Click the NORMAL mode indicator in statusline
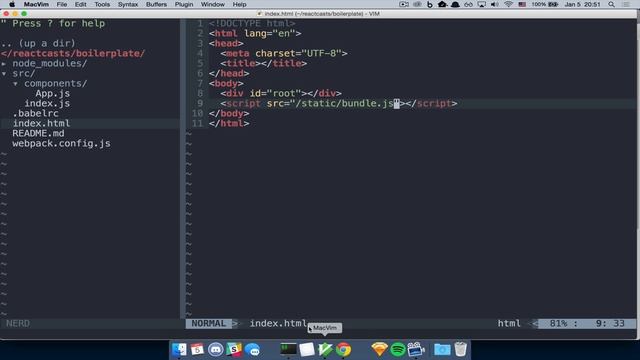The image size is (640, 360). (x=209, y=324)
